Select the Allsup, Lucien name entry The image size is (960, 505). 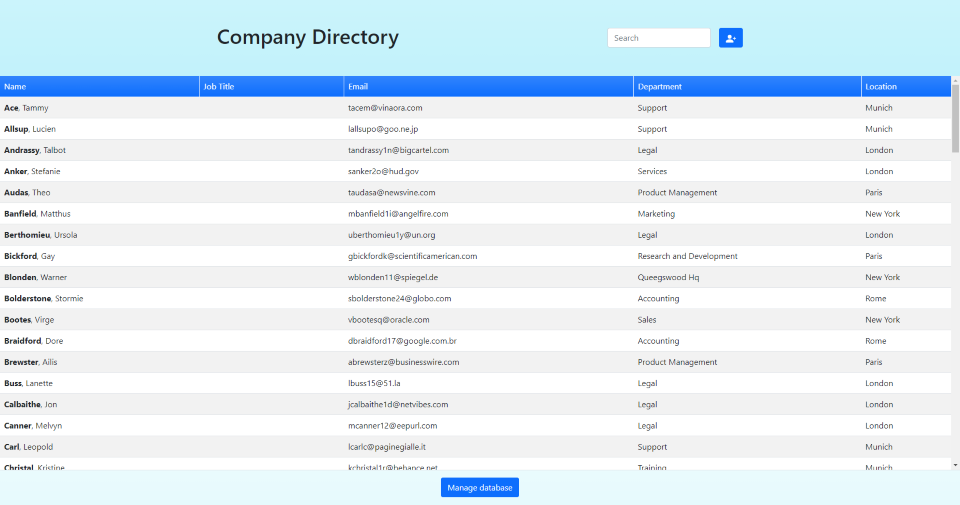30,129
